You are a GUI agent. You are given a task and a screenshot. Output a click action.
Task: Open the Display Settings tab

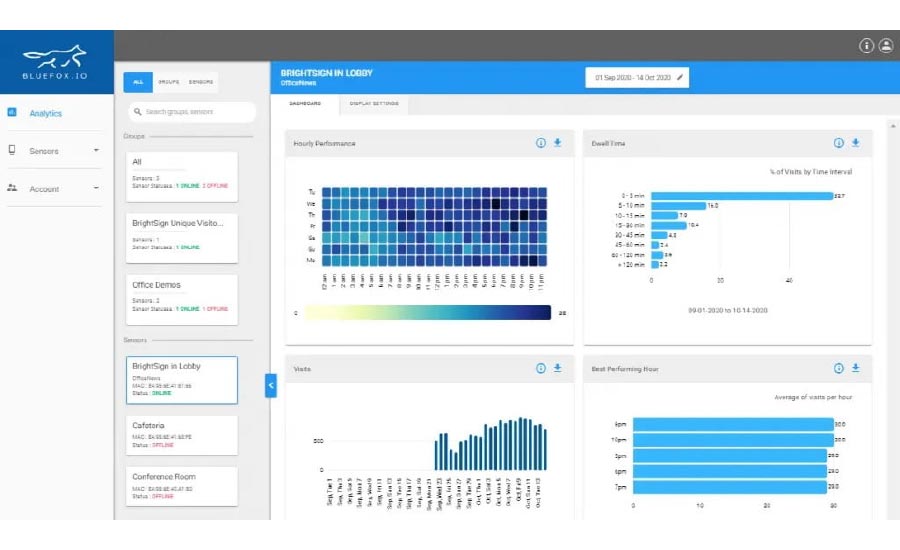coord(372,104)
